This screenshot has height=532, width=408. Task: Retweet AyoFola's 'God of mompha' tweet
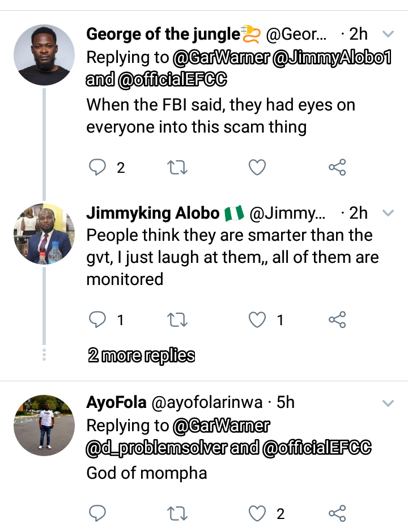coord(178,514)
